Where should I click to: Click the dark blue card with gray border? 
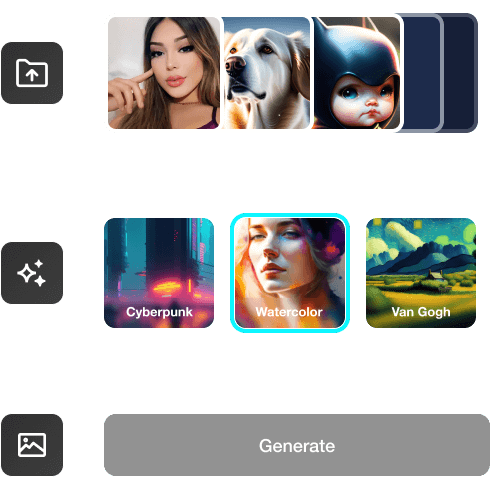pyautogui.click(x=423, y=73)
